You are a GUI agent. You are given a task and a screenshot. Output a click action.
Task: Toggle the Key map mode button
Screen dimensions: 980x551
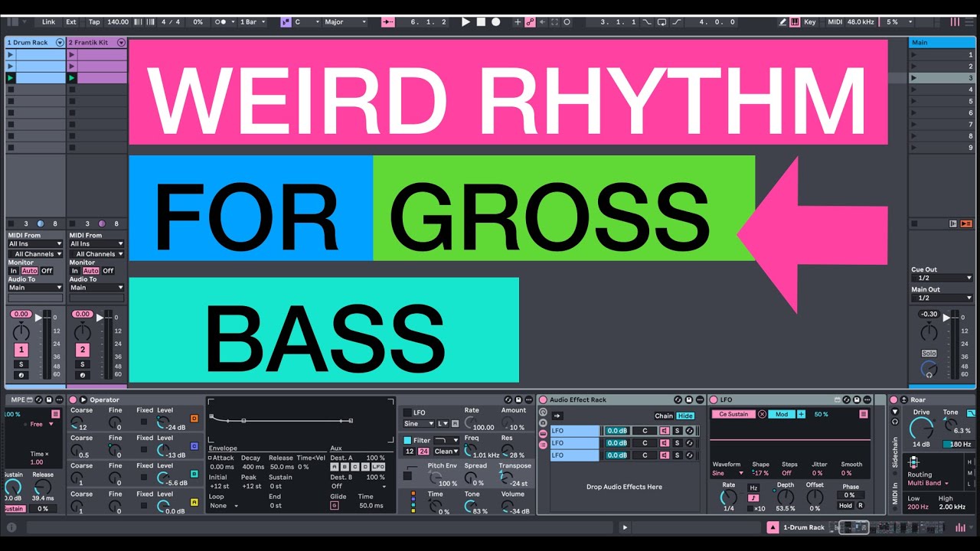click(x=810, y=22)
